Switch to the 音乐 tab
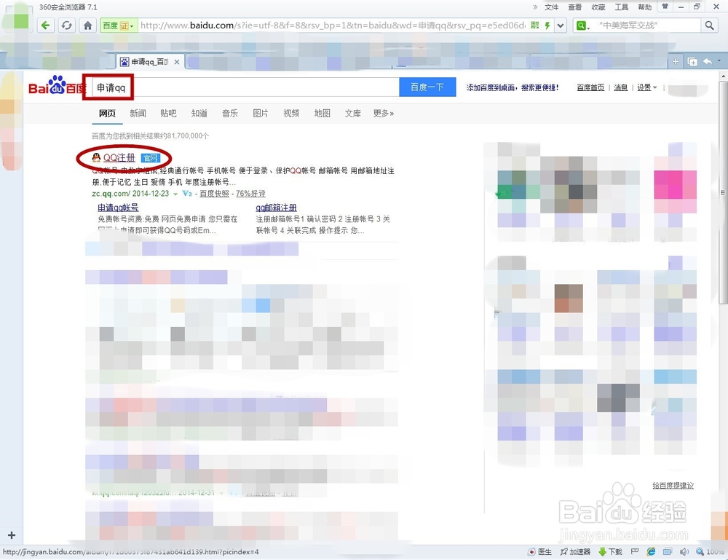This screenshot has height=560, width=728. point(230,114)
